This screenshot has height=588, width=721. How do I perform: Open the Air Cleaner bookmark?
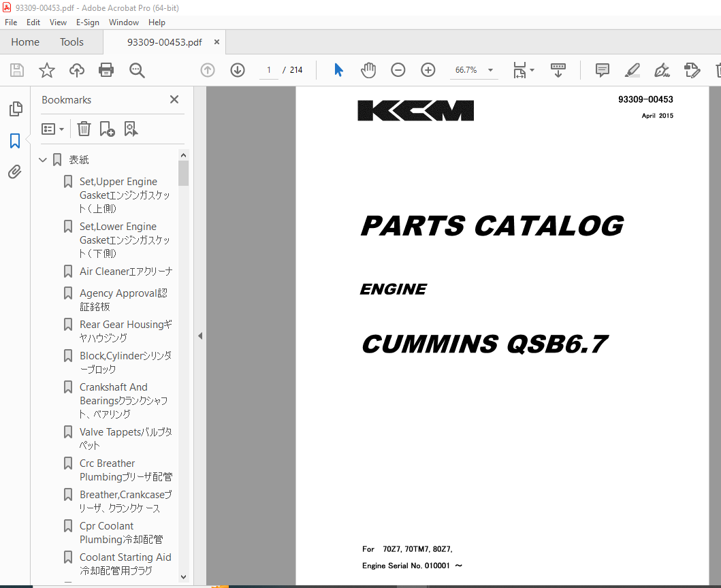[126, 272]
